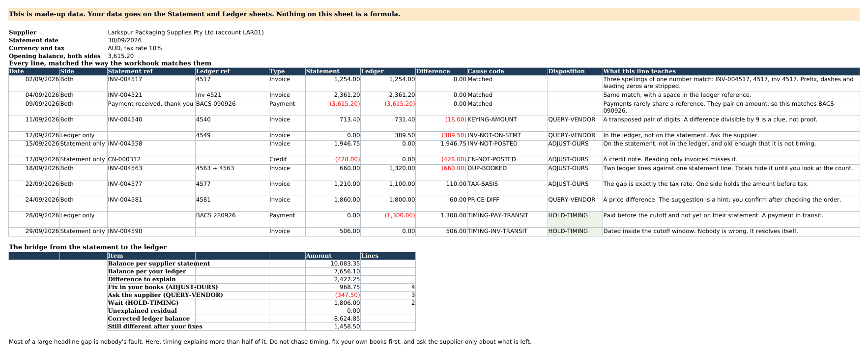
Task: Select the 'Amount' header in bridge table
Action: tap(333, 256)
